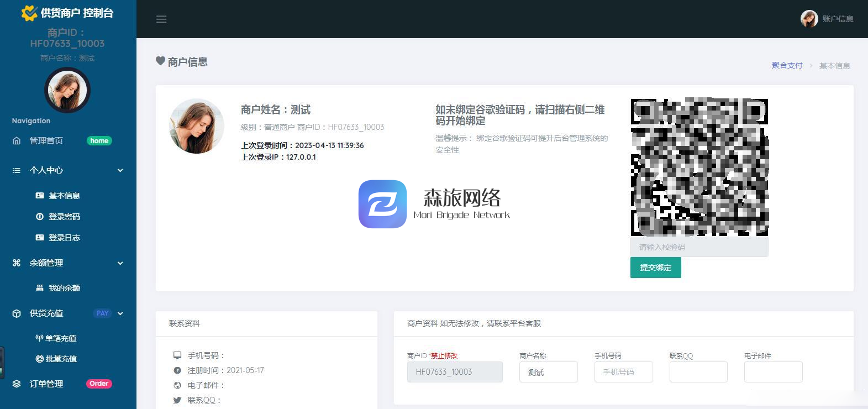This screenshot has width=868, height=409.
Task: Click the globe icon beside 电子邮件
Action: [177, 385]
